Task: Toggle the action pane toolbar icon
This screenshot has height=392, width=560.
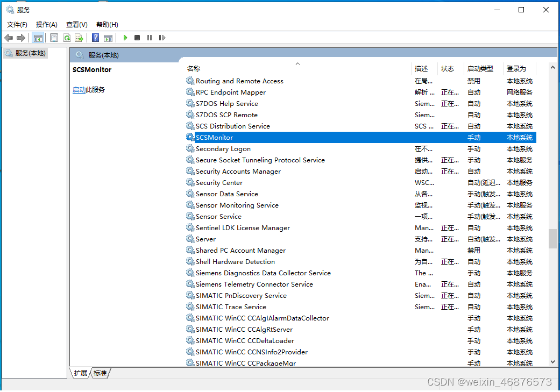Action: point(108,38)
